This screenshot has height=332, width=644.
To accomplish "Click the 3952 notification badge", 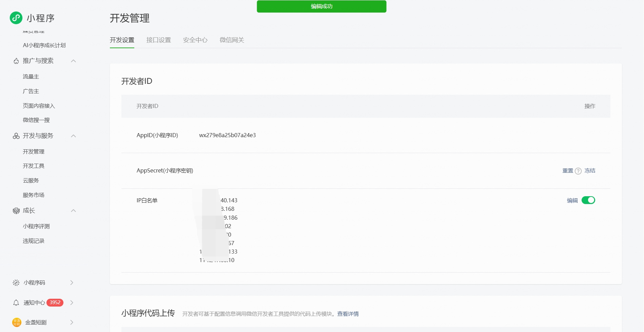I will pos(55,302).
